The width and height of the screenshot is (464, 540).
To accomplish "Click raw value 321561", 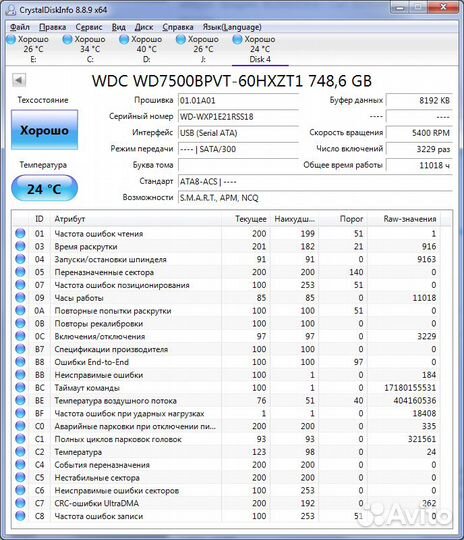I will click(x=422, y=439).
